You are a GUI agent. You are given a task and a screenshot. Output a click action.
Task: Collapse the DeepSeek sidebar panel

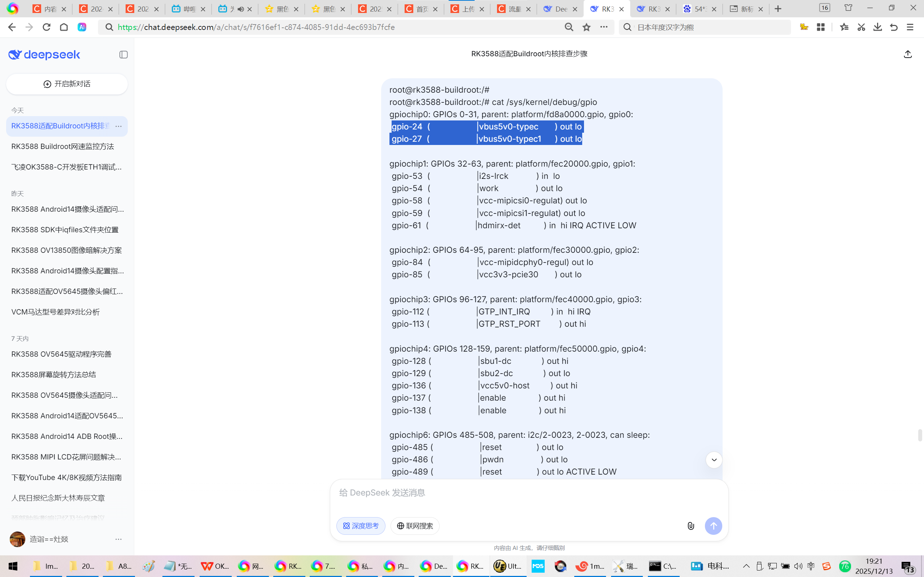pyautogui.click(x=123, y=54)
